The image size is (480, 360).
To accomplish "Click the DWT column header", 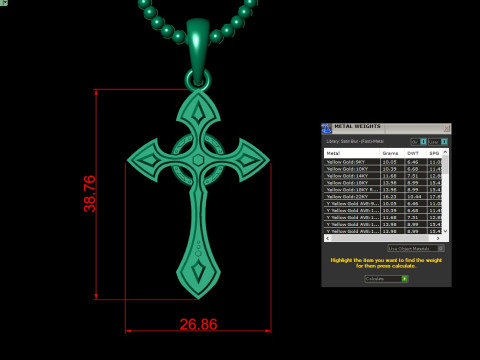I will [415, 153].
